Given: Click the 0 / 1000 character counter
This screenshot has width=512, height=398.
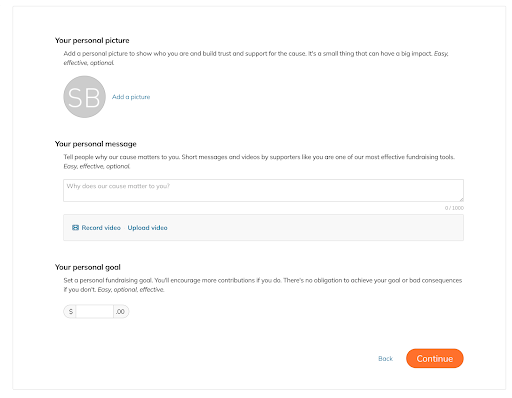Looking at the screenshot, I should (x=454, y=208).
